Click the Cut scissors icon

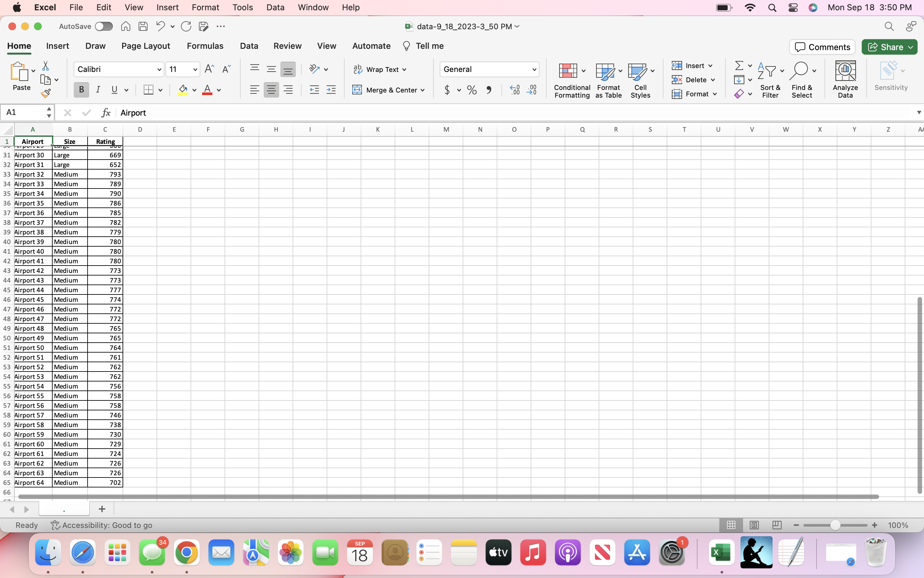coord(46,66)
